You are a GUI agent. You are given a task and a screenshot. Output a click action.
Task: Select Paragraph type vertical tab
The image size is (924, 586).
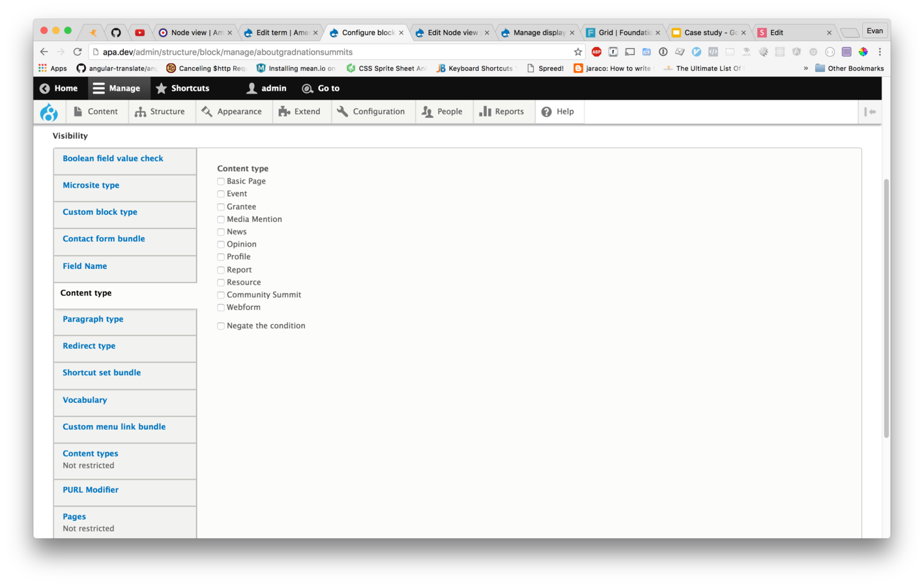125,322
